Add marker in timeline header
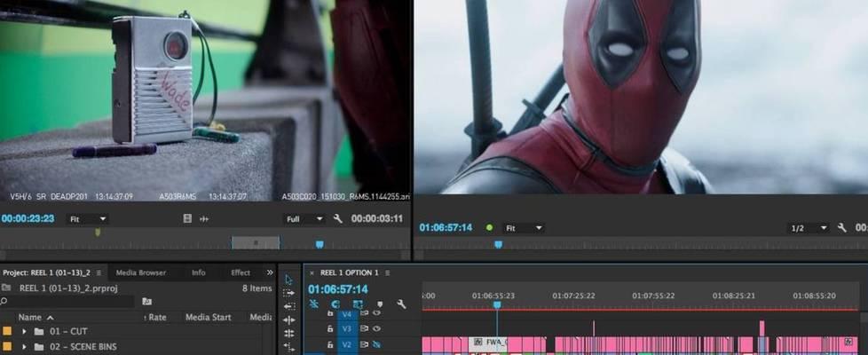The image size is (868, 355). (x=380, y=304)
